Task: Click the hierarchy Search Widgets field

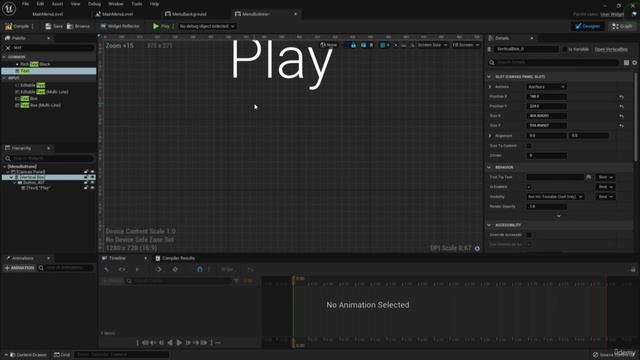Action: coord(49,158)
